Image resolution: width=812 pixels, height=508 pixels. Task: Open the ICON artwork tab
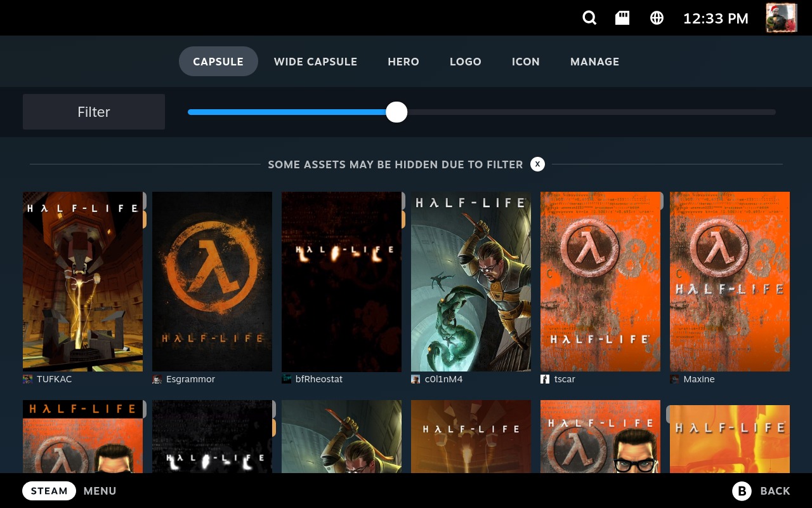tap(525, 62)
